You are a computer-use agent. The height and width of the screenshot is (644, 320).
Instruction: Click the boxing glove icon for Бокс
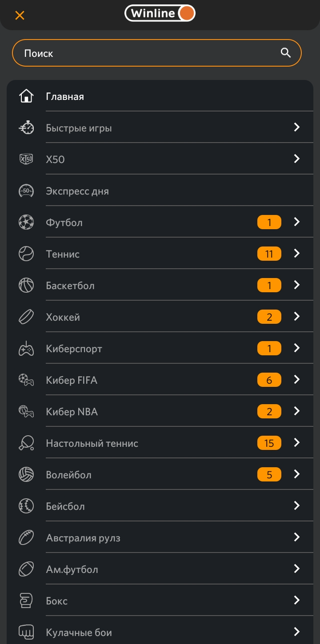click(26, 600)
